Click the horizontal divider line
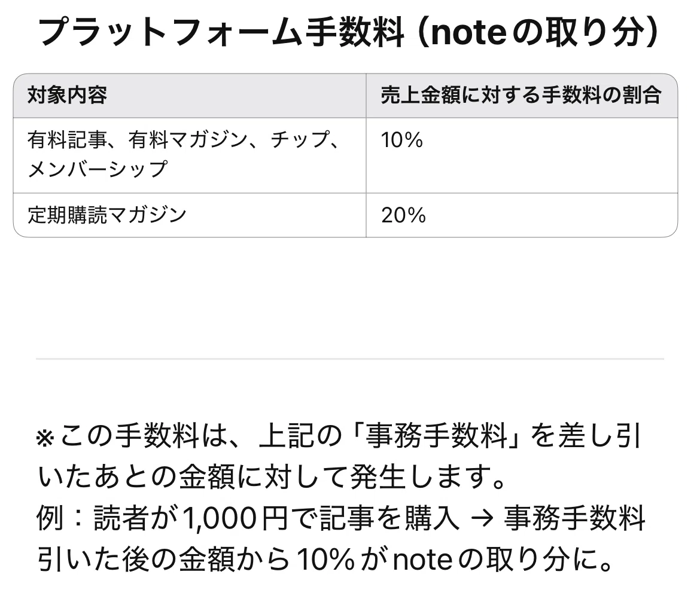The width and height of the screenshot is (700, 596). click(350, 358)
